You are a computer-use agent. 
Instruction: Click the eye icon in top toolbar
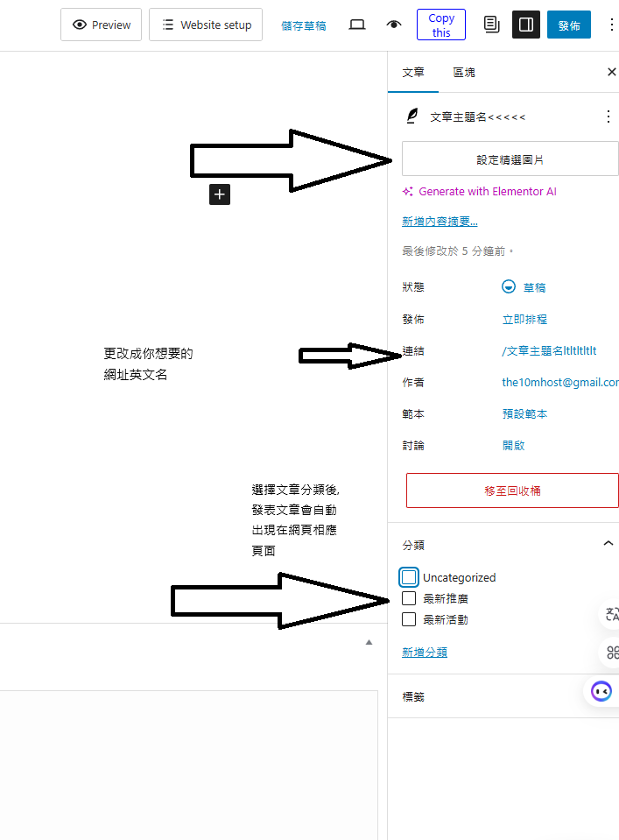[x=394, y=25]
